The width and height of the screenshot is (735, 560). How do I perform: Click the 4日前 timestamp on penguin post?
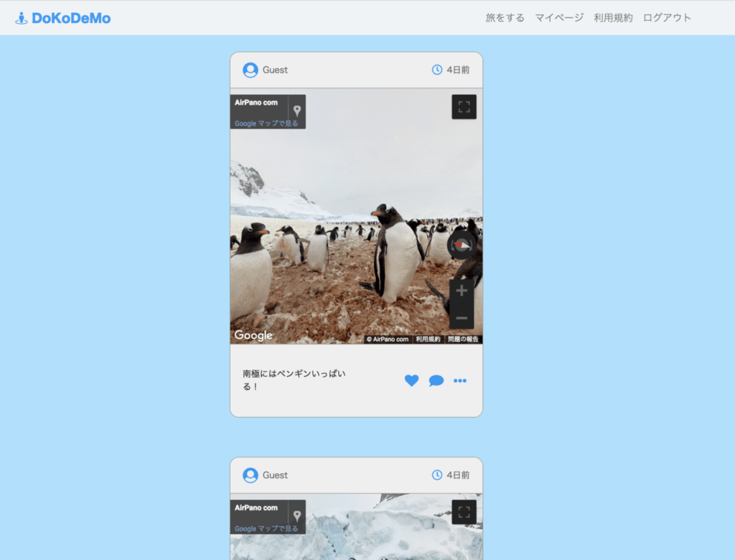pyautogui.click(x=458, y=70)
